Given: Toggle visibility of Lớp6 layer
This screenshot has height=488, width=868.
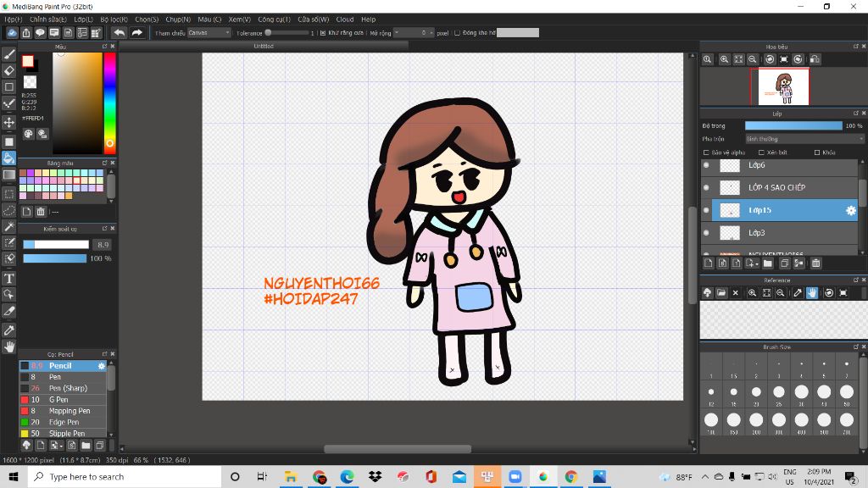Looking at the screenshot, I should (706, 165).
